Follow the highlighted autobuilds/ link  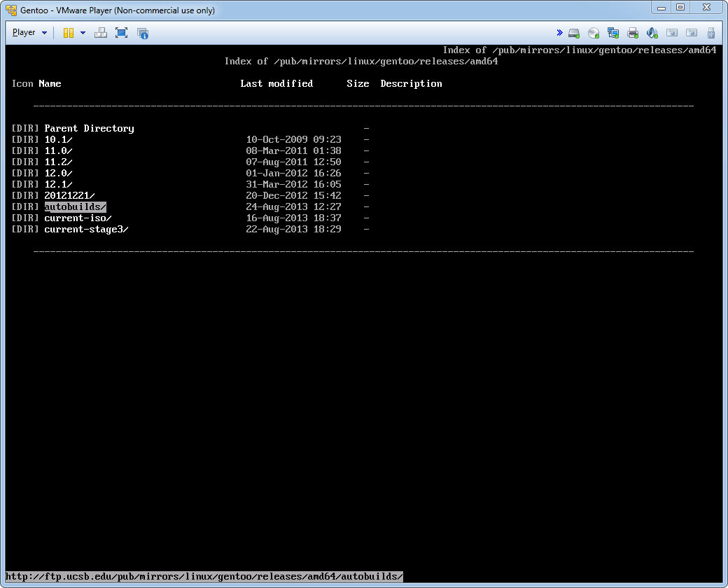[x=75, y=206]
